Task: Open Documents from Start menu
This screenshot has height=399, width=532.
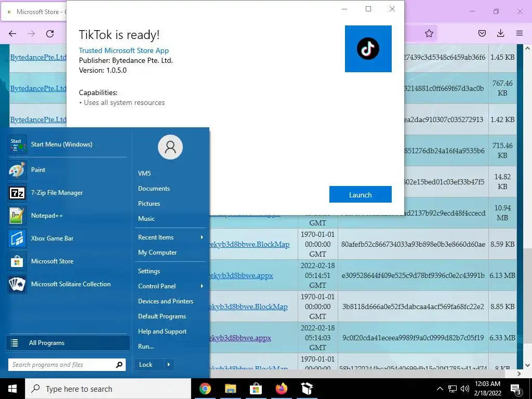Action: (x=154, y=188)
